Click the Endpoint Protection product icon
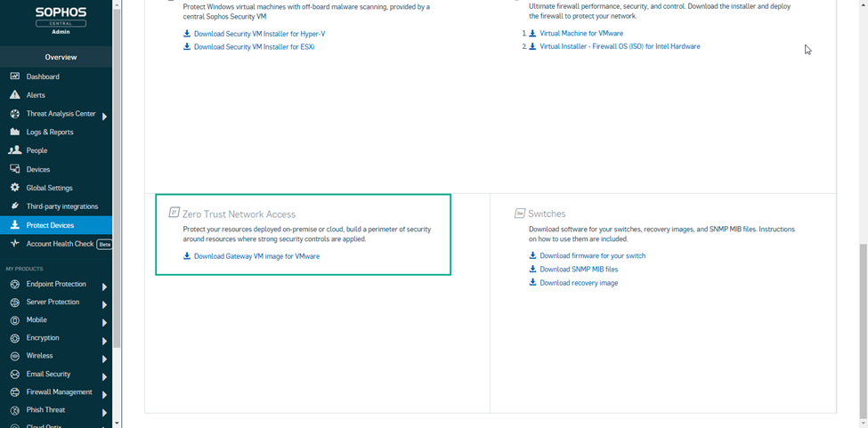 tap(15, 284)
